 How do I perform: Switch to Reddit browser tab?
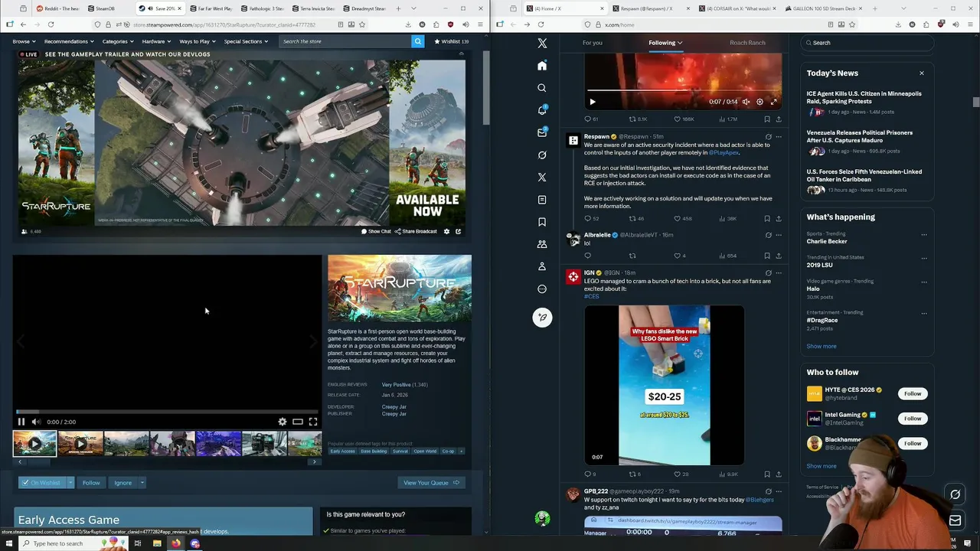point(57,8)
